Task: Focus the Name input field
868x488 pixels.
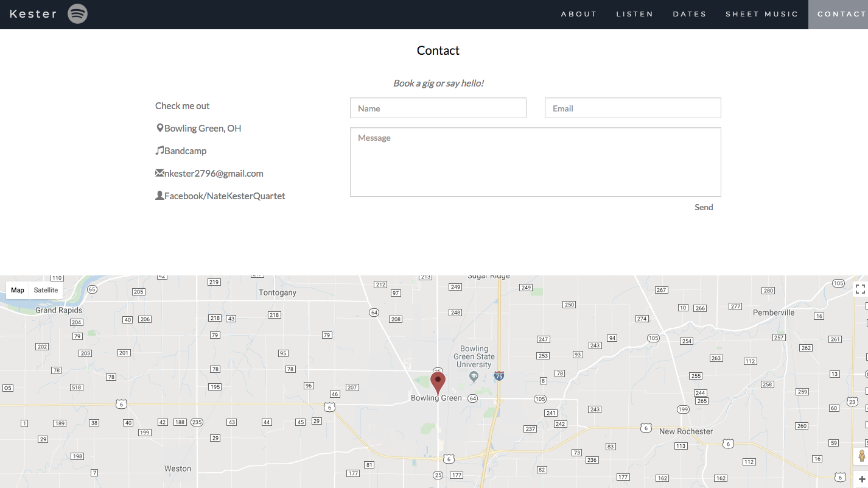Action: (438, 108)
